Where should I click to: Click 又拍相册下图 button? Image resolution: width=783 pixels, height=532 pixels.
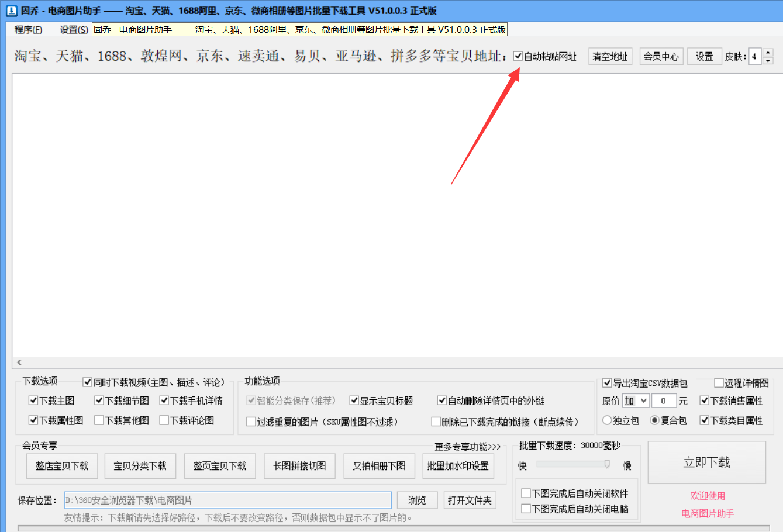click(379, 466)
